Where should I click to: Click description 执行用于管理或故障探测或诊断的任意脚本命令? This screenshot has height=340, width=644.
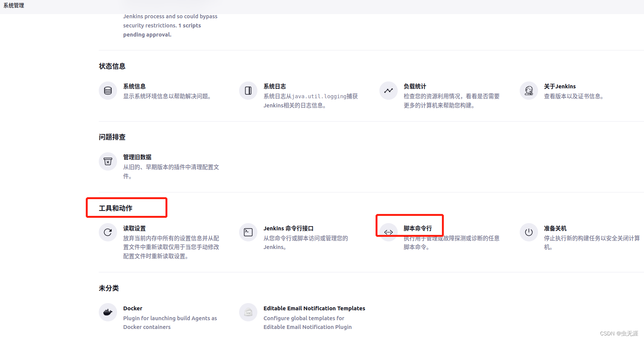click(x=451, y=243)
